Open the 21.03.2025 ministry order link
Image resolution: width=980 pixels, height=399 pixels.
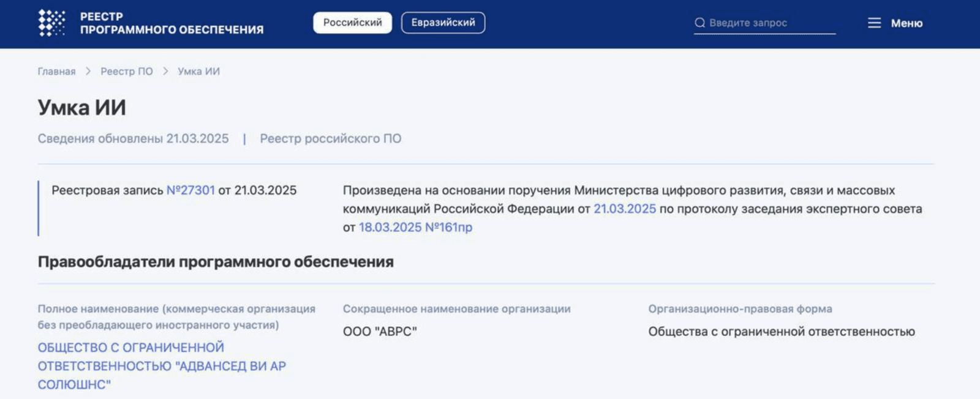[x=625, y=209]
